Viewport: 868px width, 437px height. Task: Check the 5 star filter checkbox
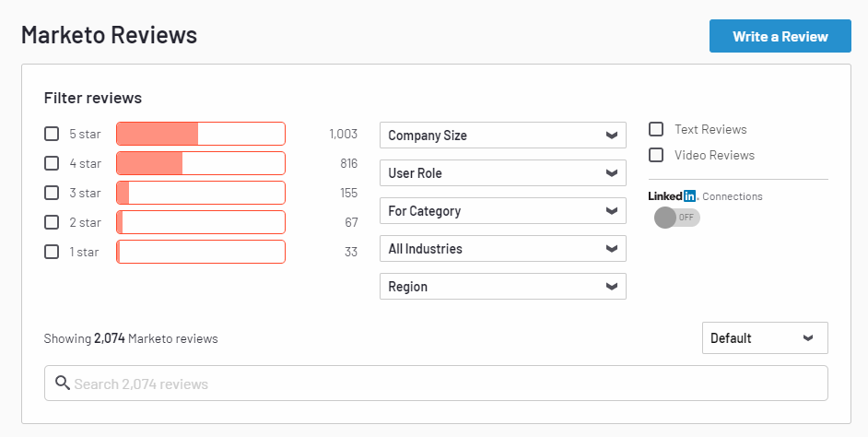(52, 134)
